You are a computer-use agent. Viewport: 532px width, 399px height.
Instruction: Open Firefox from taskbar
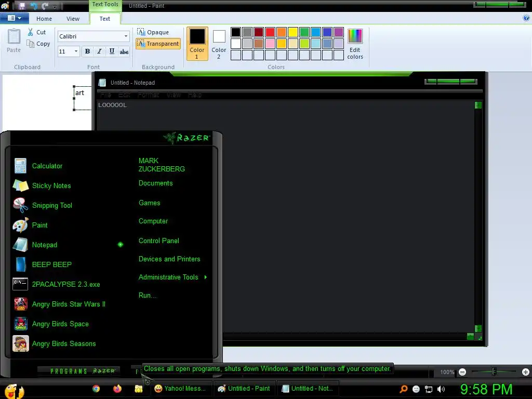point(117,389)
